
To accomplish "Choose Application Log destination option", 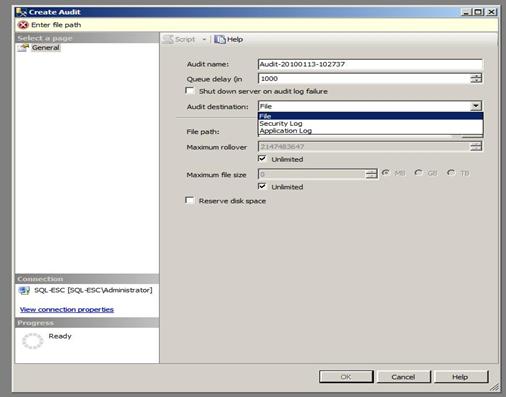I will click(371, 131).
